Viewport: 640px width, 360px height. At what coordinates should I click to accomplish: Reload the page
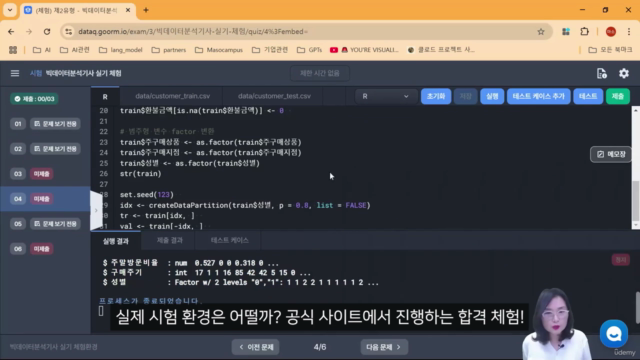47,31
